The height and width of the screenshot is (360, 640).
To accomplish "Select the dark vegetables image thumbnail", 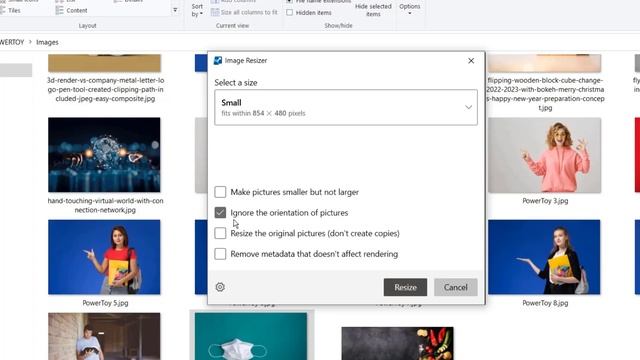I will (397, 343).
